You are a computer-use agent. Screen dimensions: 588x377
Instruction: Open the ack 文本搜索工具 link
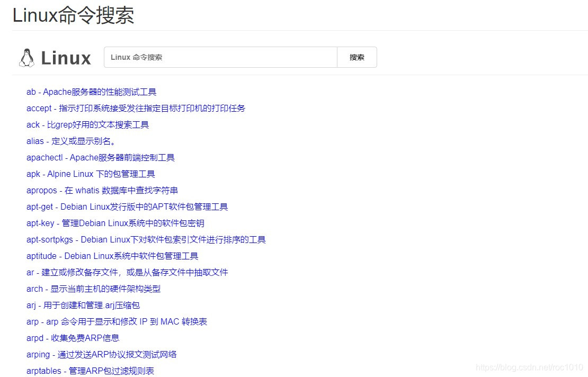click(x=88, y=125)
